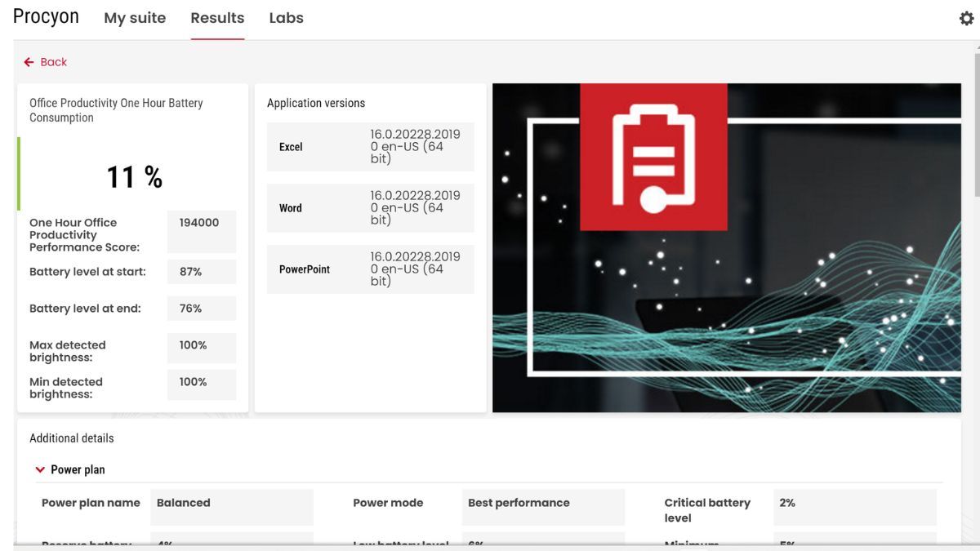Viewport: 980px width, 551px height.
Task: Click battery level at start 87%
Action: (x=202, y=272)
